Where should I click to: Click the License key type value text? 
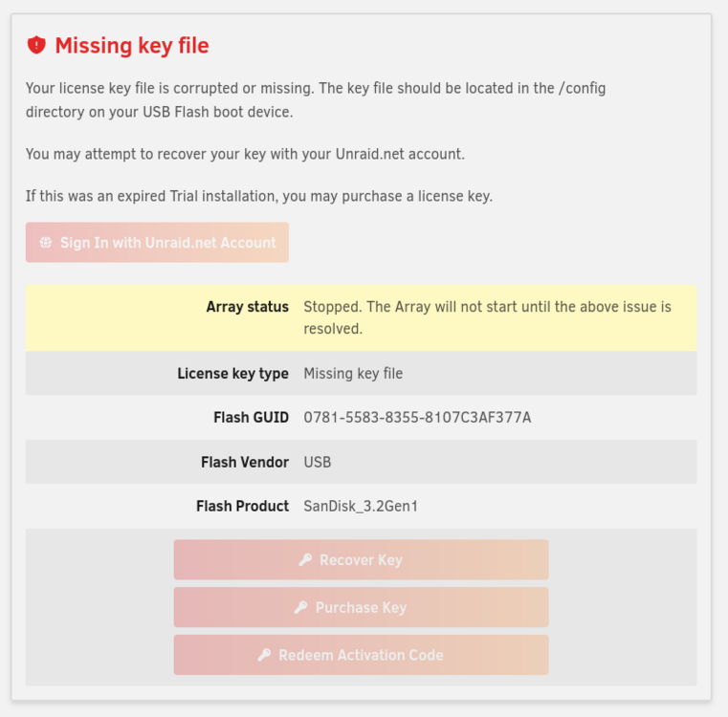(353, 373)
